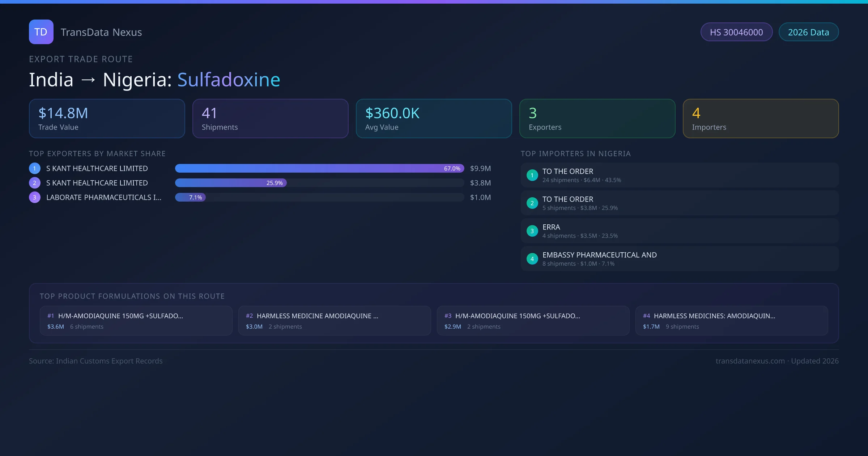Click the 2026 Data badge
The width and height of the screenshot is (868, 456).
(x=808, y=32)
